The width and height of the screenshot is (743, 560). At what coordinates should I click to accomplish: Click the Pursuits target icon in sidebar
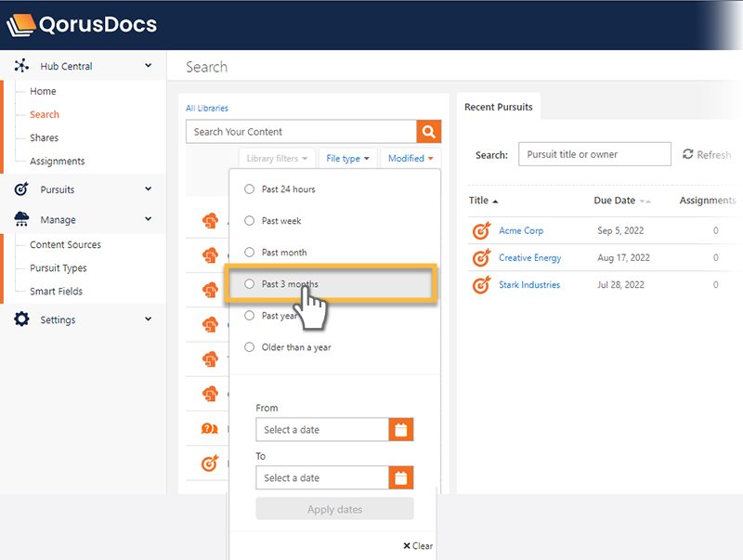pyautogui.click(x=21, y=189)
